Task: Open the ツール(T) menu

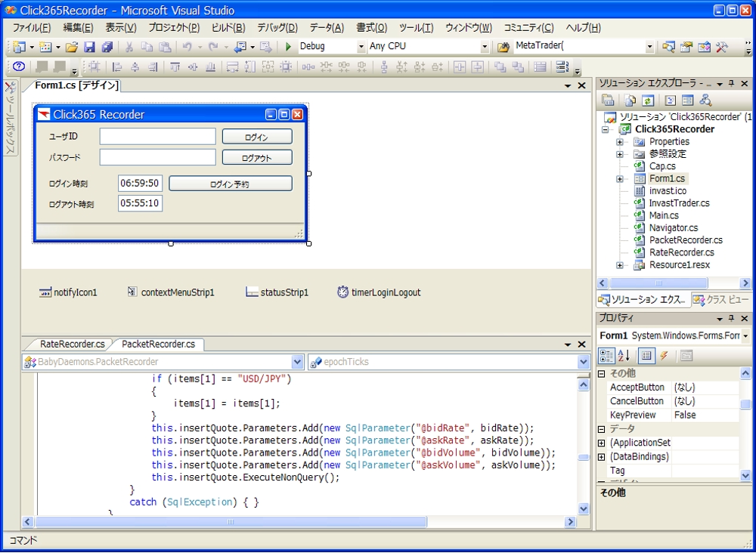Action: [416, 27]
